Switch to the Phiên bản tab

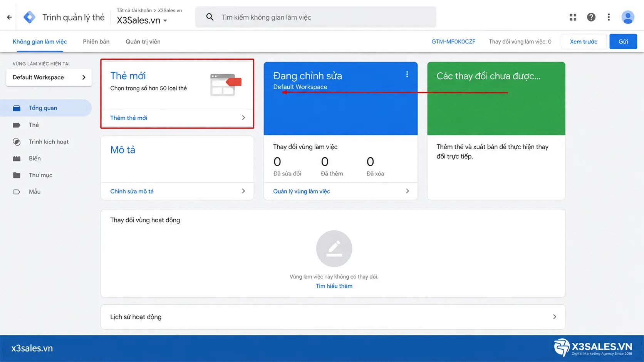click(96, 42)
